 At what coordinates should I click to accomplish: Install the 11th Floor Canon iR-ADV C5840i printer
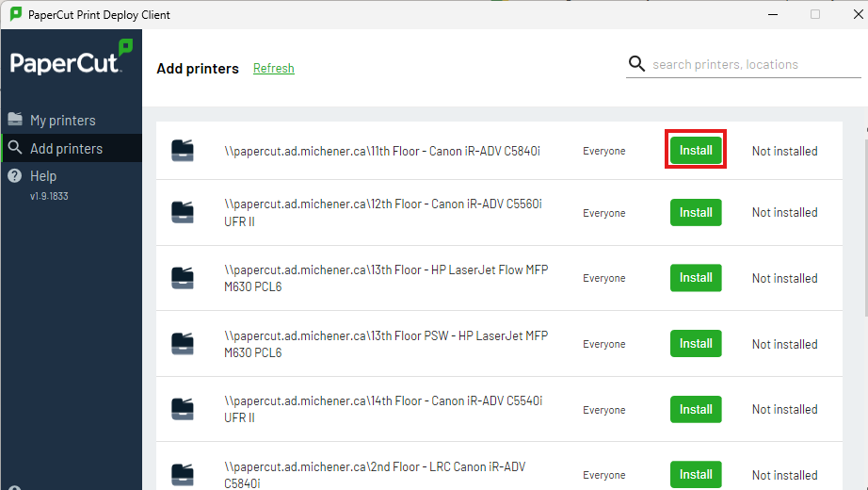[696, 151]
